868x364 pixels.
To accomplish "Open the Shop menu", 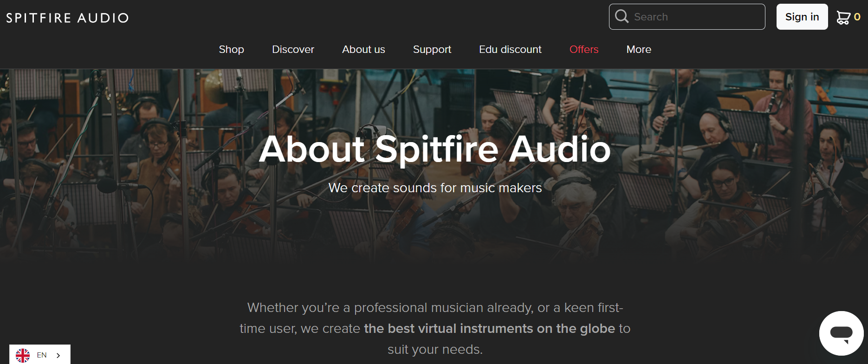I will click(x=231, y=49).
